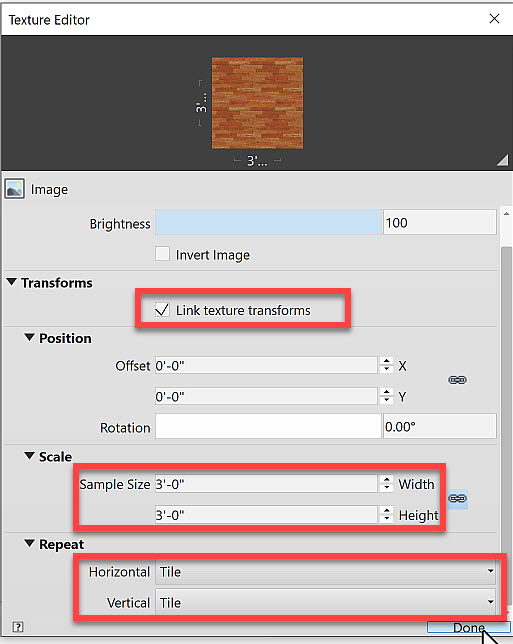The height and width of the screenshot is (644, 513).
Task: Toggle the Position offset link chain icon
Action: pos(457,380)
